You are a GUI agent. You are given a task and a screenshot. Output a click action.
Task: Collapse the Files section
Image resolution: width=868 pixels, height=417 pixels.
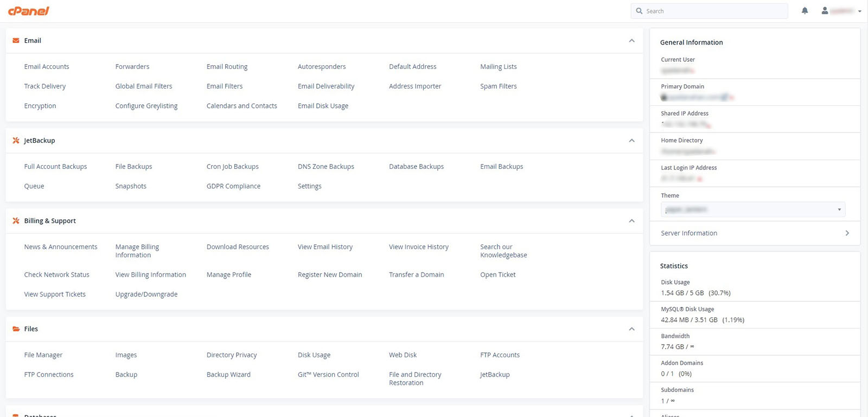coord(631,329)
